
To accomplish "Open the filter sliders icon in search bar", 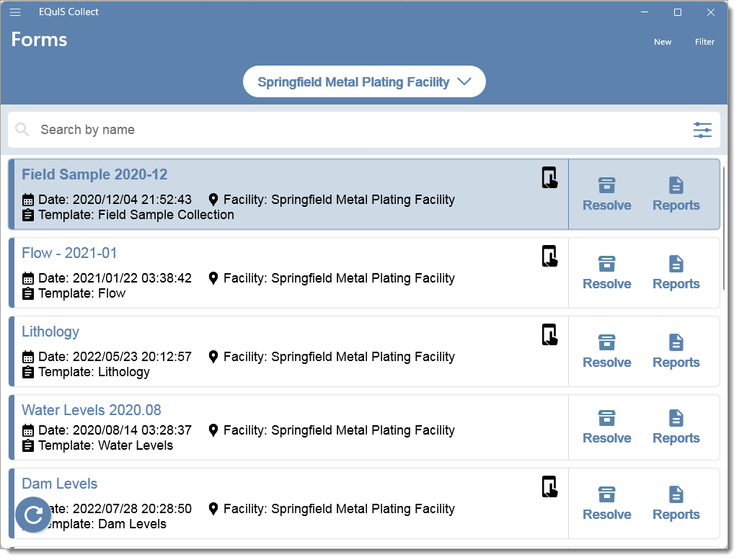I will click(702, 130).
